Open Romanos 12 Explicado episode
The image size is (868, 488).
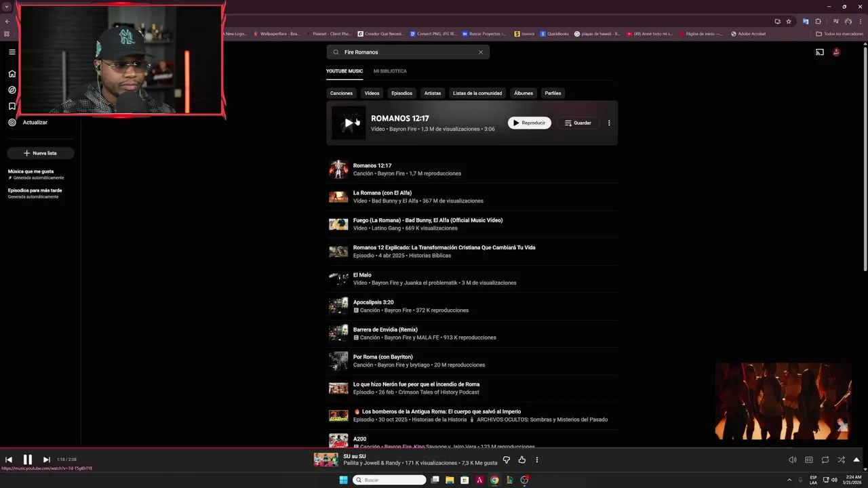tap(472, 251)
